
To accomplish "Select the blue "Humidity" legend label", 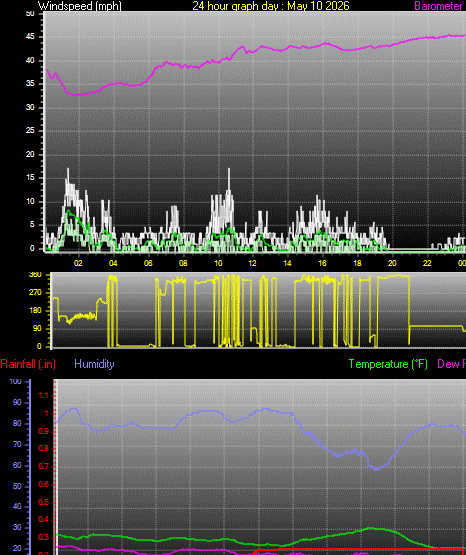I will [94, 364].
